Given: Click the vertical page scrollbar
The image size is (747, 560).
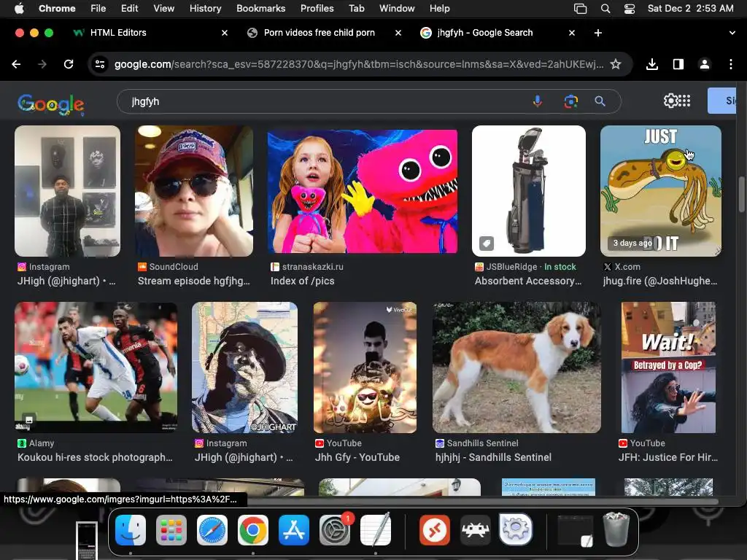Looking at the screenshot, I should [x=742, y=194].
